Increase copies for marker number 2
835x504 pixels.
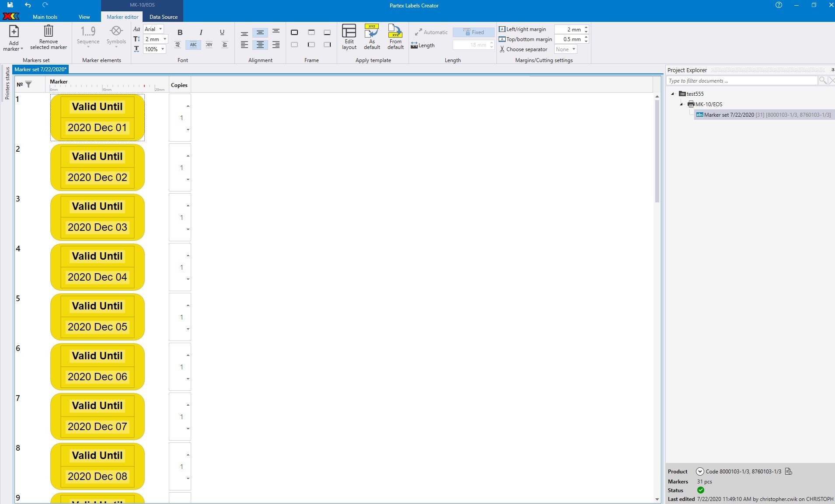tap(188, 156)
